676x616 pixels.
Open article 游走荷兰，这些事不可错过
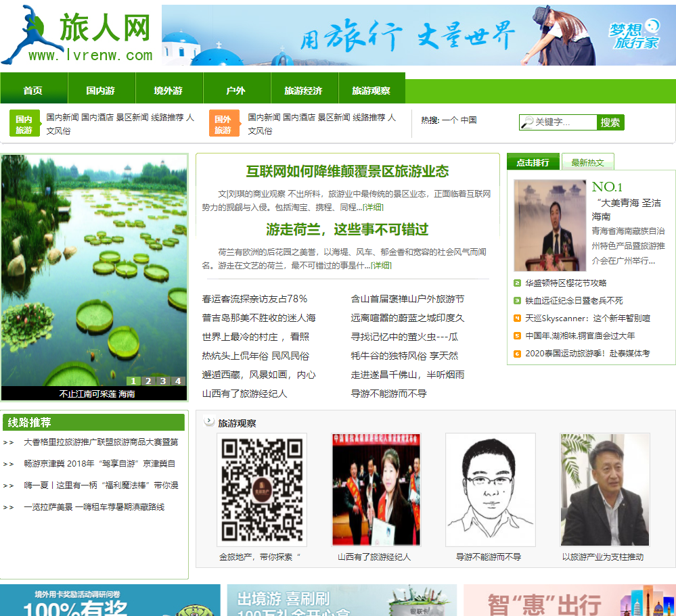(347, 229)
